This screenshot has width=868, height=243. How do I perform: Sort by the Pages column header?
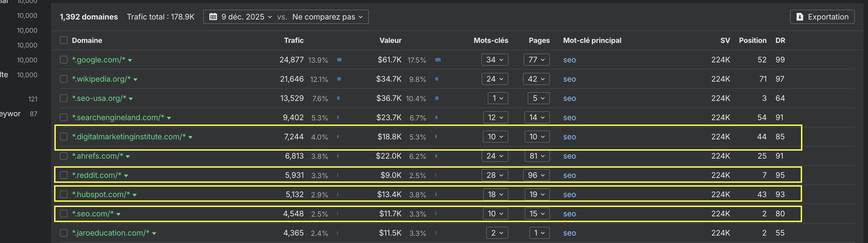(x=539, y=40)
